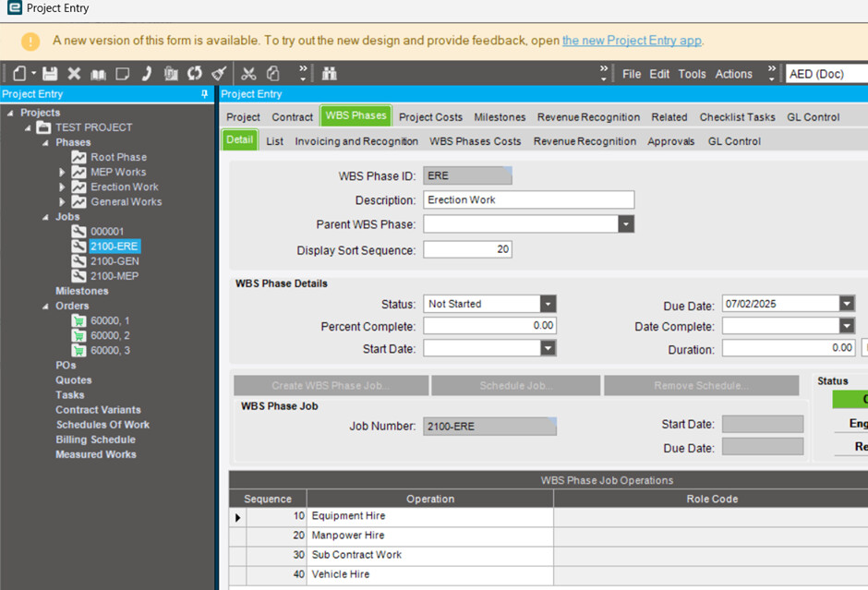Pin the Project Entry tree panel
Screen dimensions: 868x590
(204, 94)
